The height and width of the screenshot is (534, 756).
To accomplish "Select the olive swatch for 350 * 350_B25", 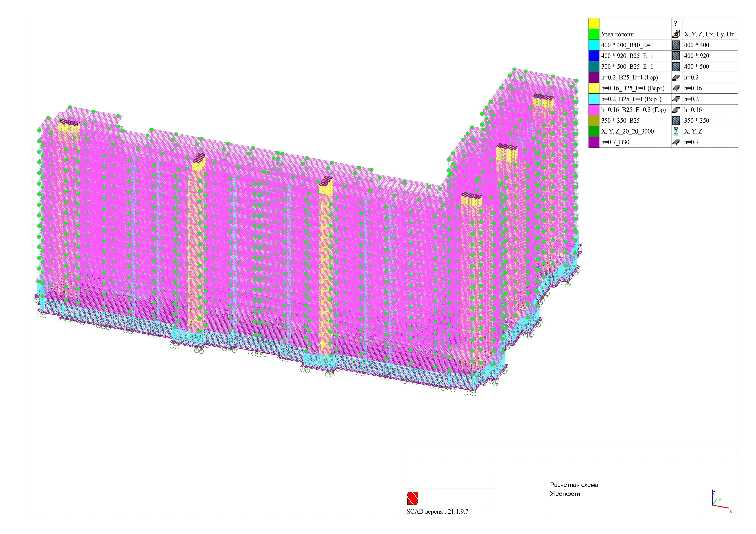I will [594, 120].
